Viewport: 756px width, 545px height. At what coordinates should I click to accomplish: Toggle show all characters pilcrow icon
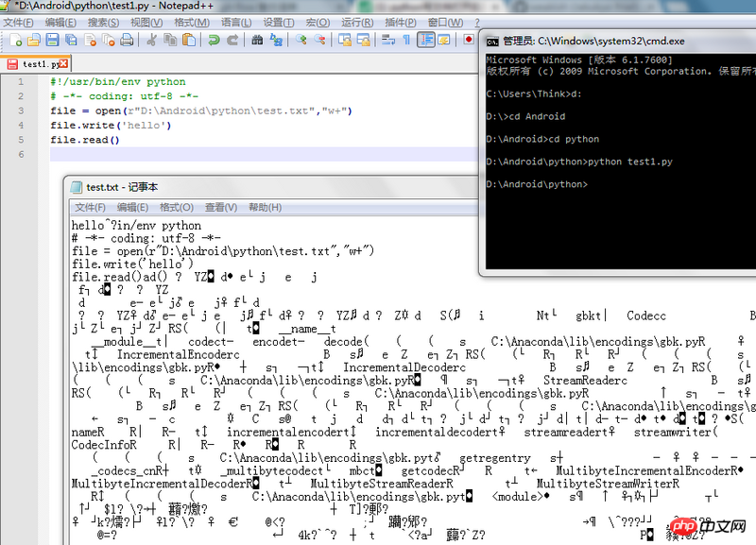(x=406, y=40)
